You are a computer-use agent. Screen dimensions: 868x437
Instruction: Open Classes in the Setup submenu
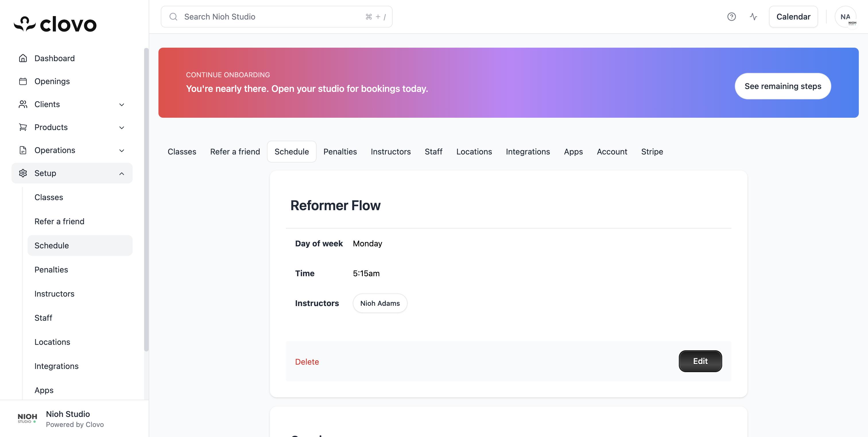(x=80, y=197)
